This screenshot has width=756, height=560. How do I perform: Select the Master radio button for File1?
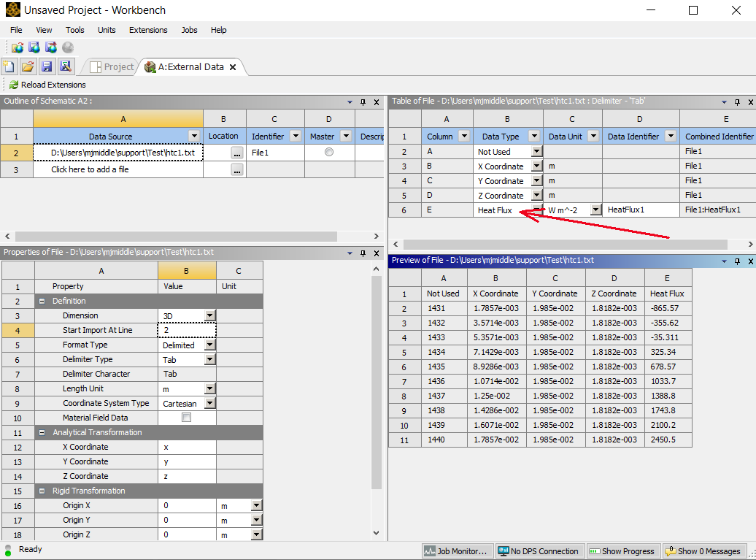pyautogui.click(x=329, y=152)
